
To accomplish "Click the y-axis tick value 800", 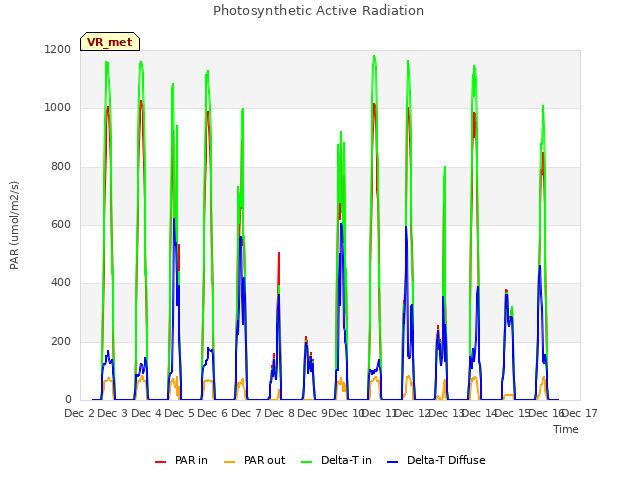I will 61,167.
